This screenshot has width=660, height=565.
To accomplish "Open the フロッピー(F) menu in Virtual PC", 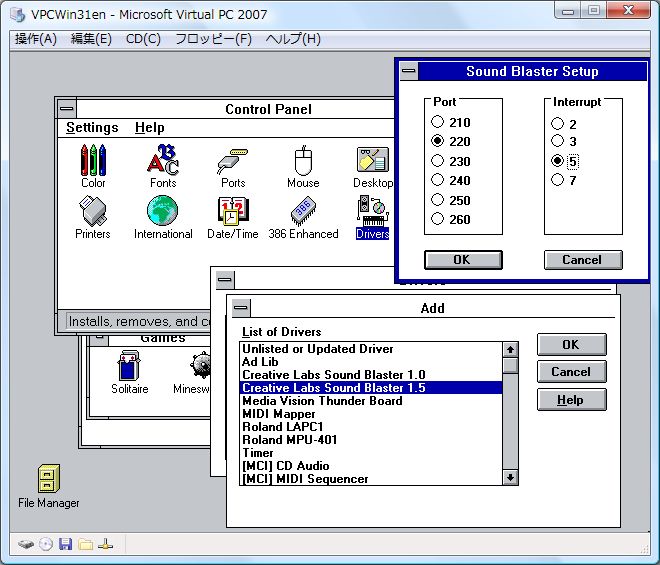I will 213,39.
